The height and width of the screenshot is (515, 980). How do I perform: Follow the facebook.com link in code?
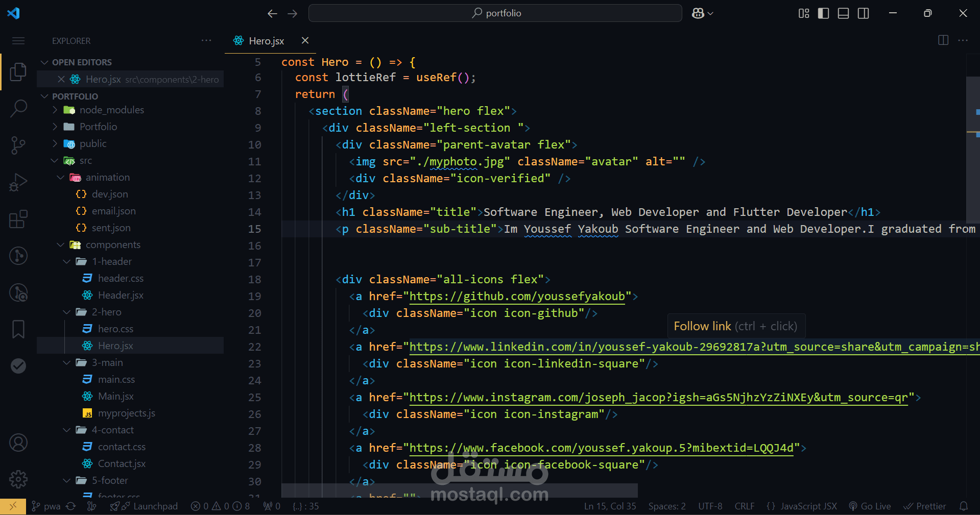click(602, 448)
